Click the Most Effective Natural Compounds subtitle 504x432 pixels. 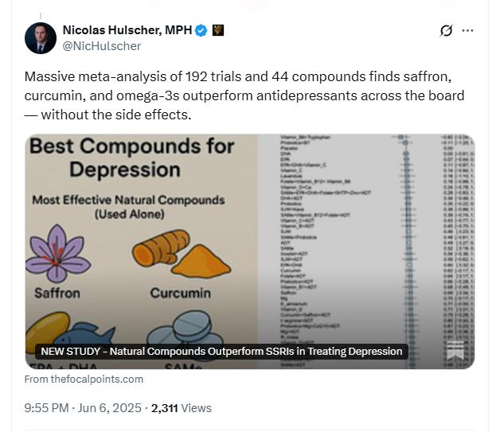pyautogui.click(x=128, y=207)
